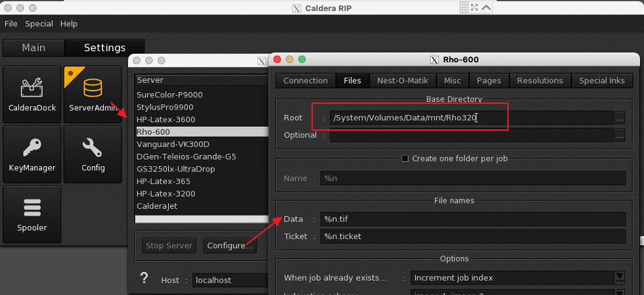Open the KeyManager key icon
Viewport: 644px width, 295px height.
[x=32, y=154]
